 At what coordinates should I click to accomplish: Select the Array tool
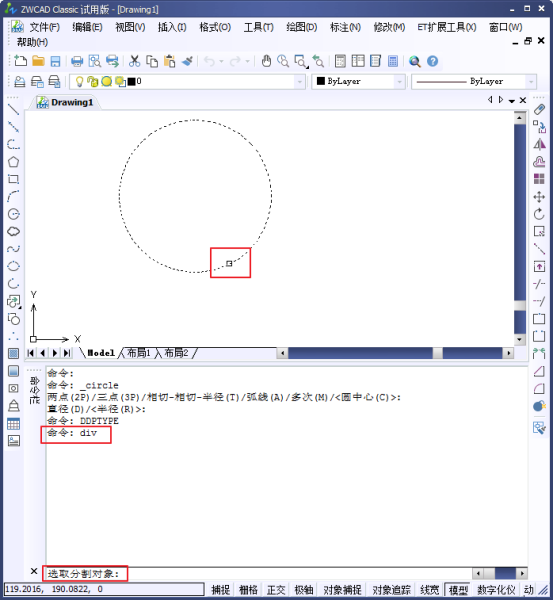click(x=539, y=179)
